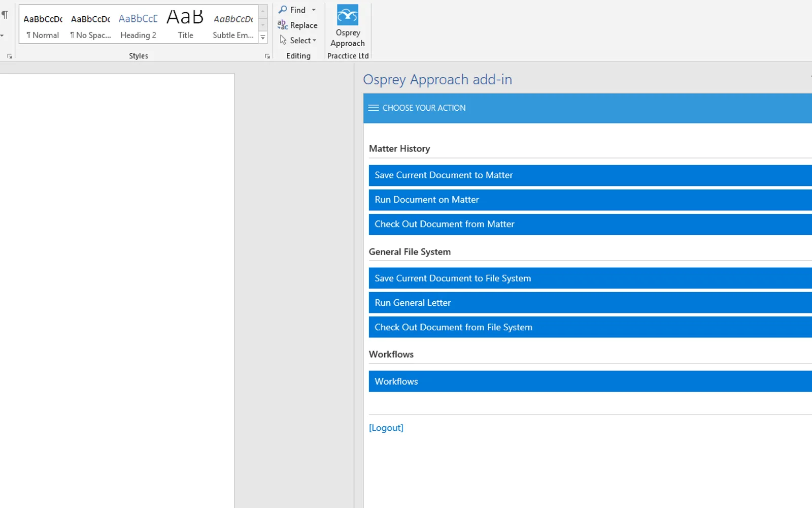Image resolution: width=812 pixels, height=508 pixels.
Task: Click the Editing group label
Action: click(298, 56)
